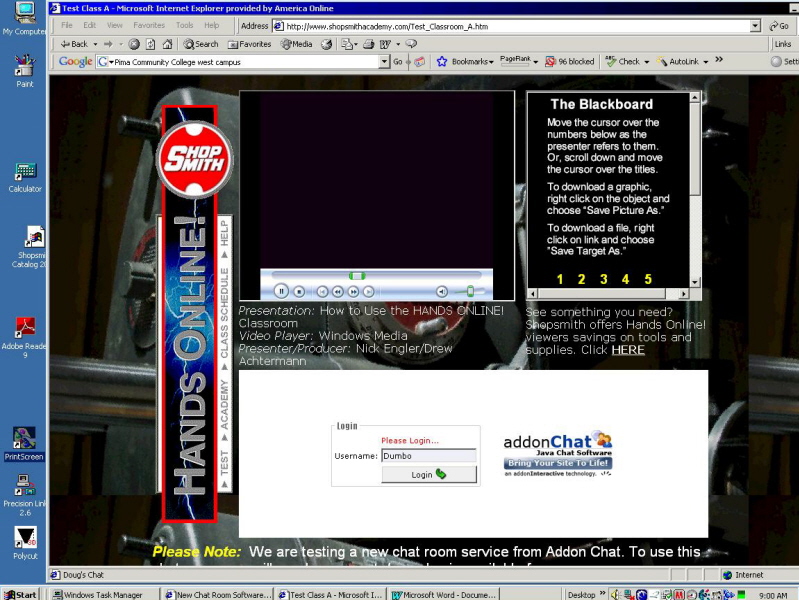Mute the media player sound

click(442, 292)
